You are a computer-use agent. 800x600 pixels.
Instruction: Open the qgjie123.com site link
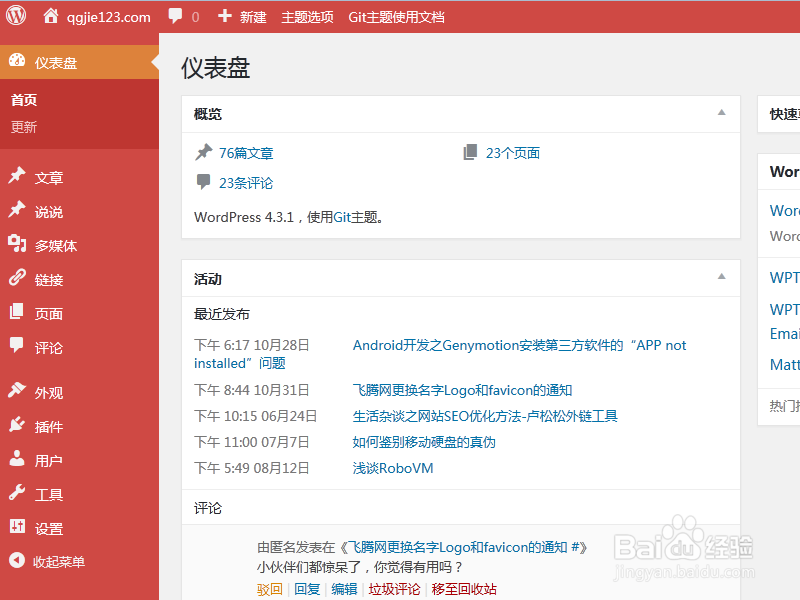coord(109,17)
